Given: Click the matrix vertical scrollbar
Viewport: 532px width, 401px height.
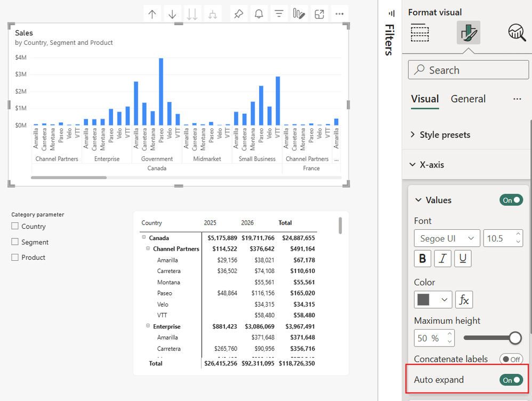Looking at the screenshot, I should click(340, 226).
